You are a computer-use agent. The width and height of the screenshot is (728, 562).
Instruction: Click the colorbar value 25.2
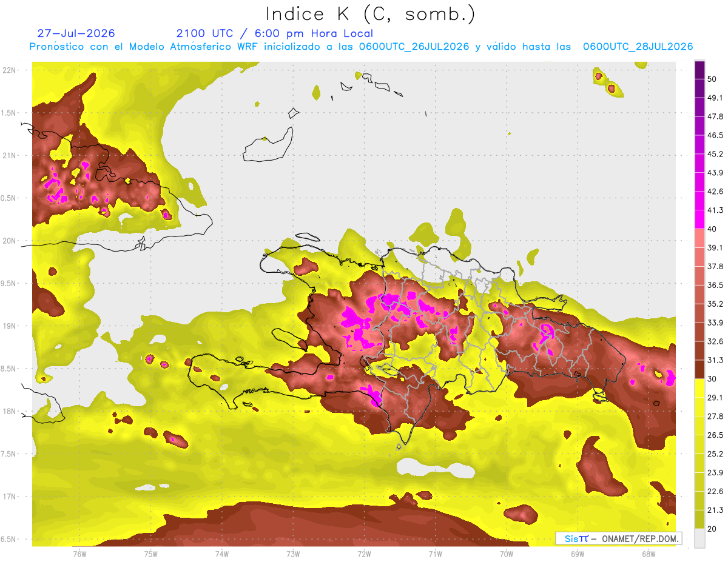click(715, 454)
